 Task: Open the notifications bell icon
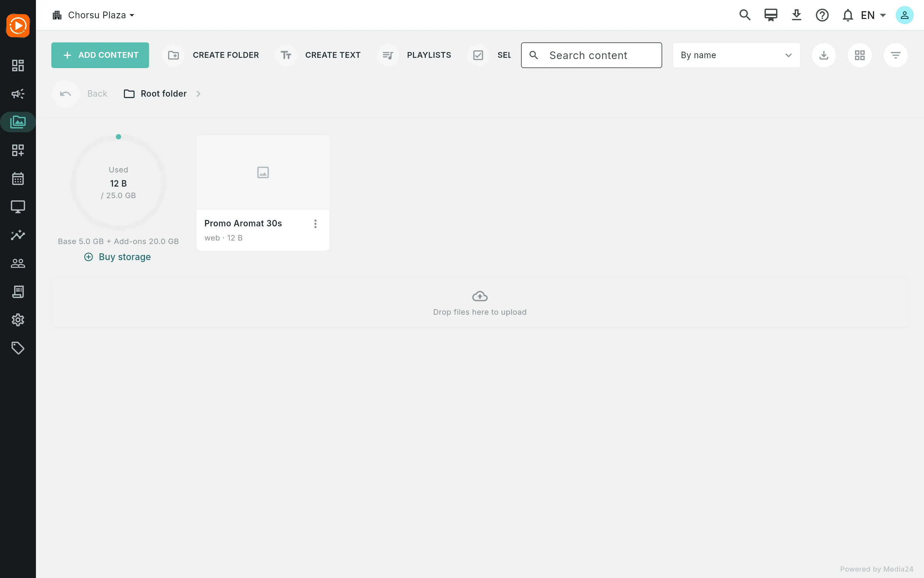pyautogui.click(x=848, y=15)
